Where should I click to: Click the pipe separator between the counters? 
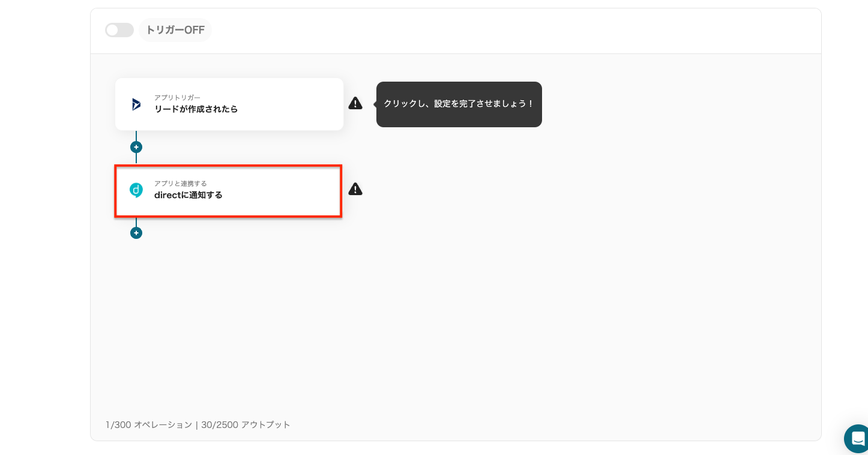point(196,425)
